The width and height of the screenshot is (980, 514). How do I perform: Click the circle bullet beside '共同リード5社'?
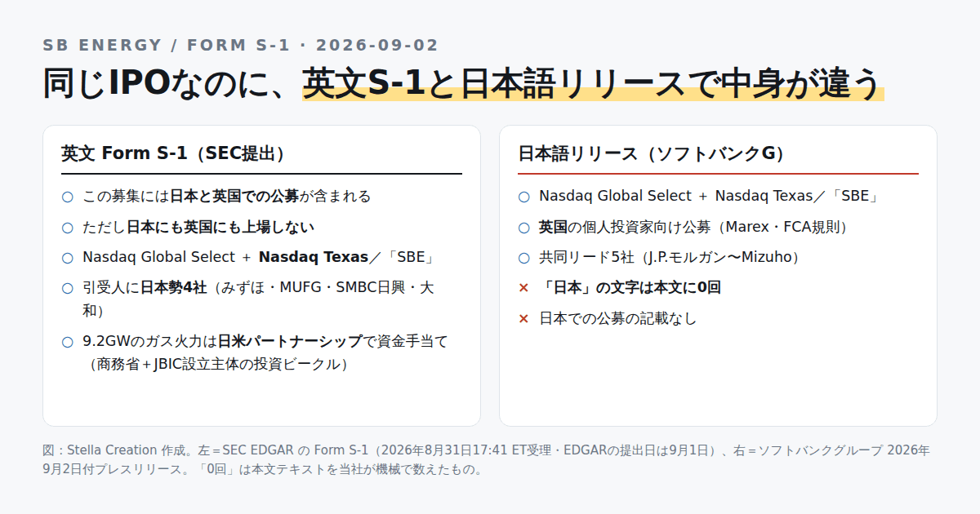pos(524,258)
